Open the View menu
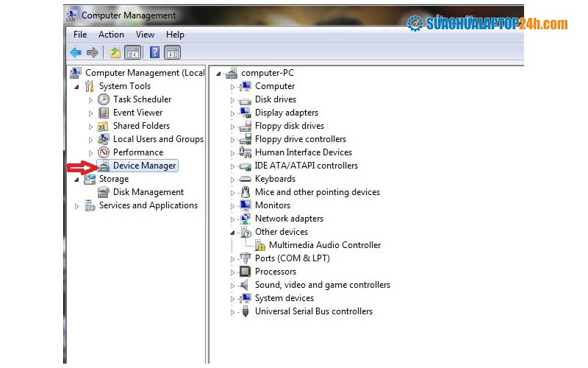The image size is (588, 368). click(x=145, y=35)
